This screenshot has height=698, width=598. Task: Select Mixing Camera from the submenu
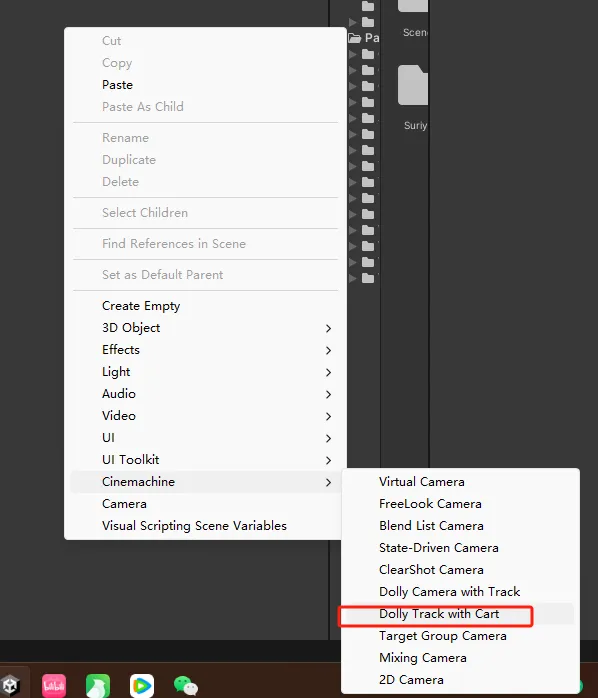coord(460,658)
